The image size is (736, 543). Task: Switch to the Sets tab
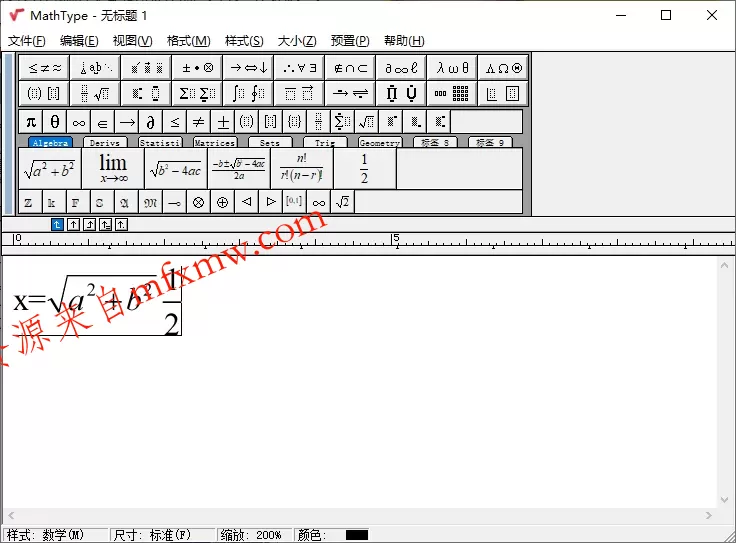270,143
